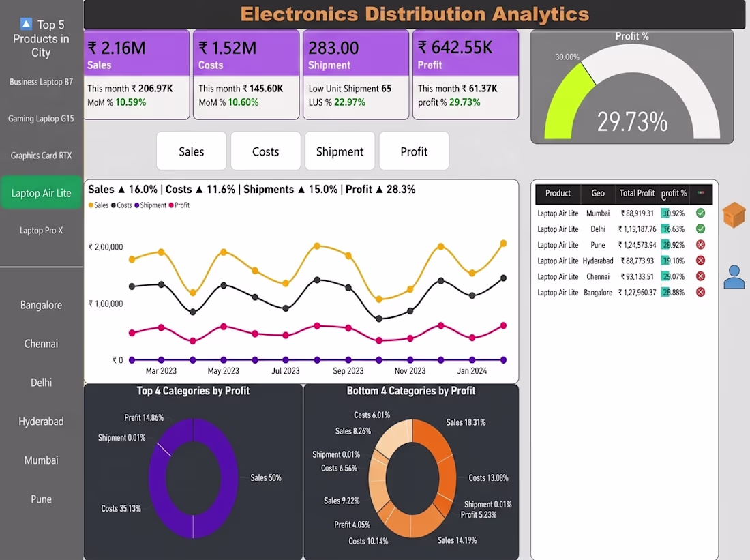Click the 283.00 Shipment card
The height and width of the screenshot is (560, 750).
pyautogui.click(x=356, y=74)
